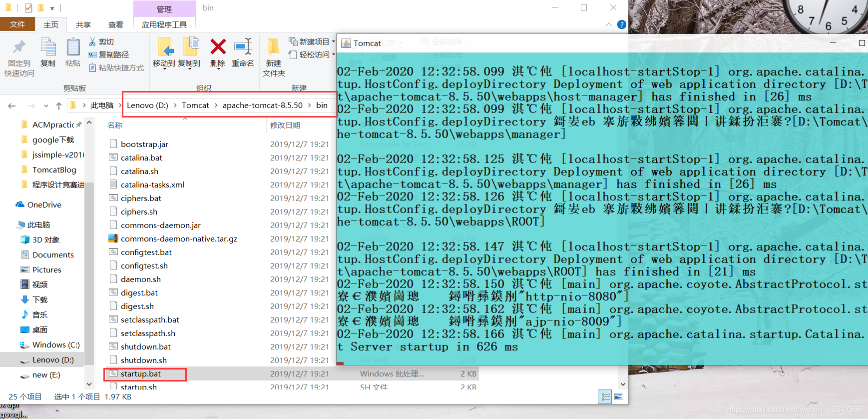Switch to the Home ribbon tab

tap(51, 24)
